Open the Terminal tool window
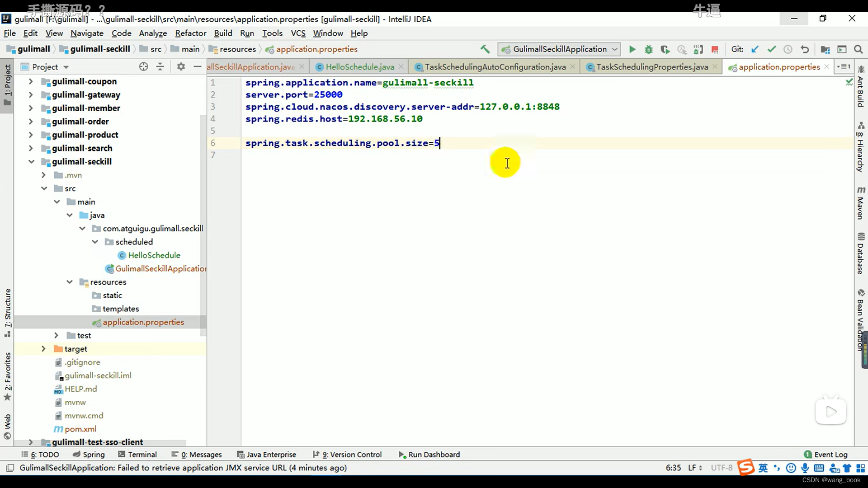Screen dimensions: 868x488 [x=137, y=455]
